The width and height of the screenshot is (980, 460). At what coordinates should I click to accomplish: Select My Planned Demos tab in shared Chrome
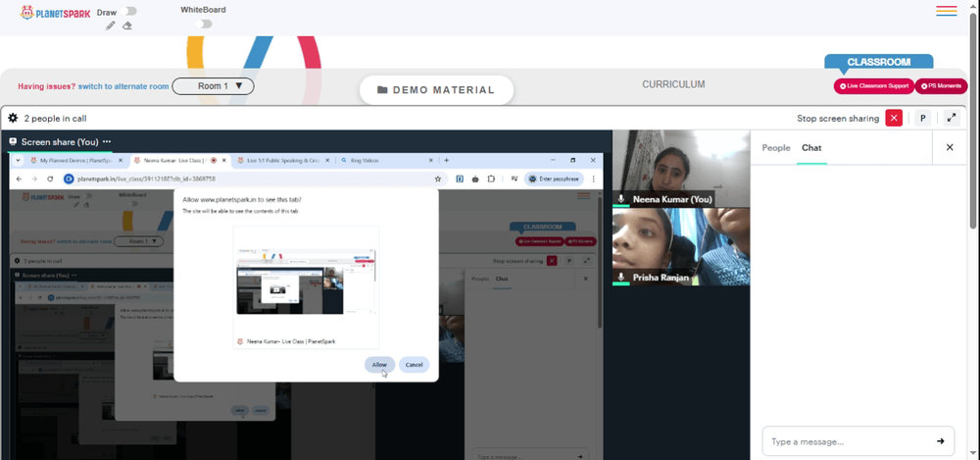(x=76, y=160)
